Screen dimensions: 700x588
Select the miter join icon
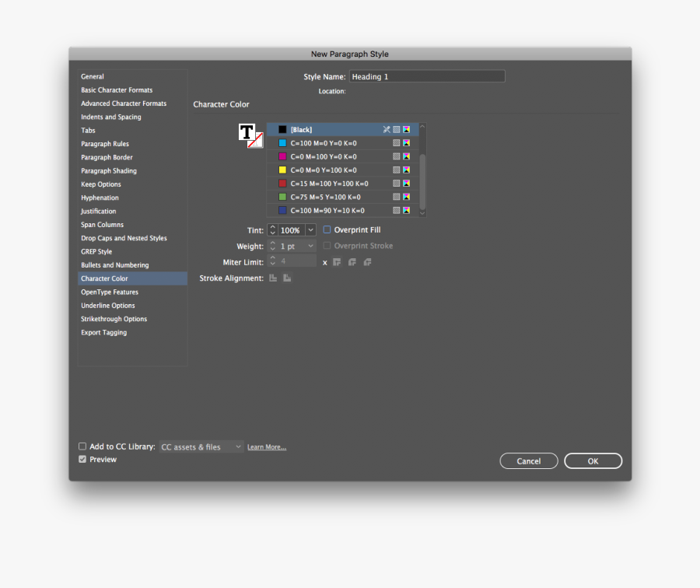point(337,262)
